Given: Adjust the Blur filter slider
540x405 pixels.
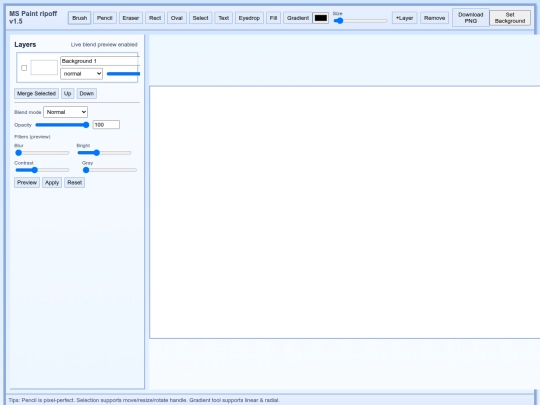Looking at the screenshot, I should pyautogui.click(x=42, y=153).
